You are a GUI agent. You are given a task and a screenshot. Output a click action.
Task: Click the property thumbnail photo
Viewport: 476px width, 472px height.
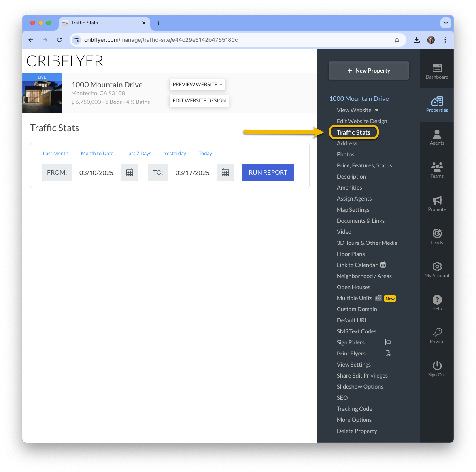click(x=42, y=93)
